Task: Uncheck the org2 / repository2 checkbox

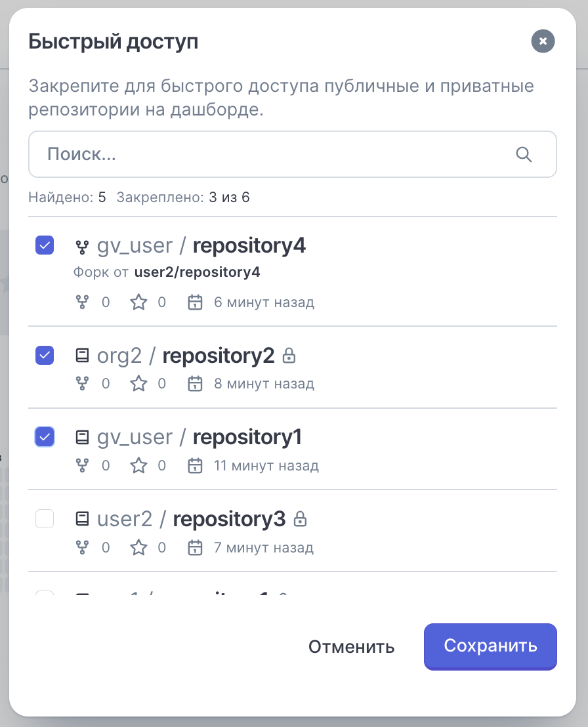Action: 45,356
